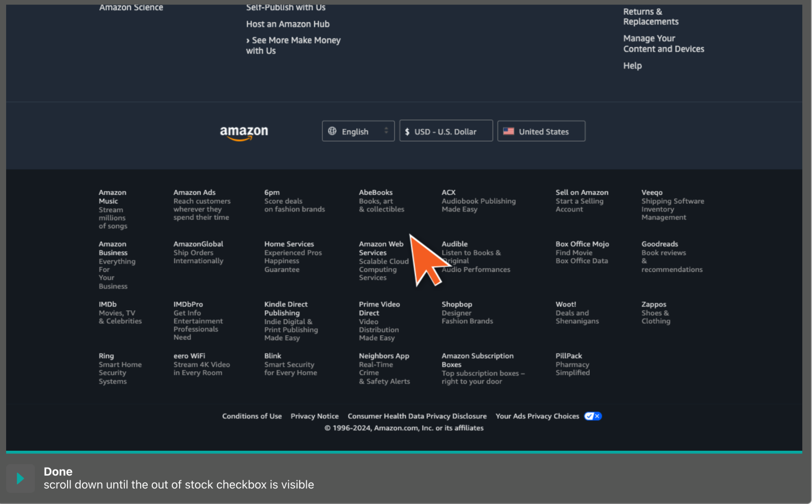The height and width of the screenshot is (504, 812).
Task: Open Consumer Health Data Privacy Disclosure
Action: click(x=417, y=416)
